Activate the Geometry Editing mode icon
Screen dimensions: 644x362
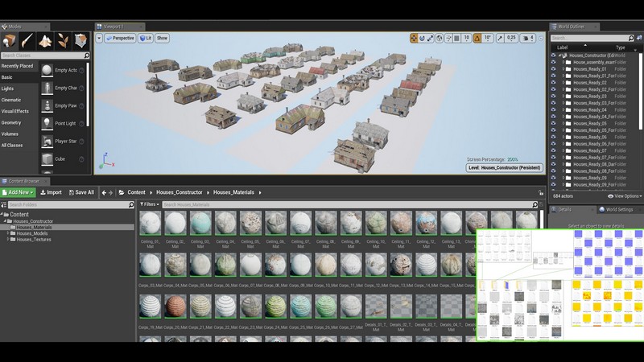coord(80,41)
